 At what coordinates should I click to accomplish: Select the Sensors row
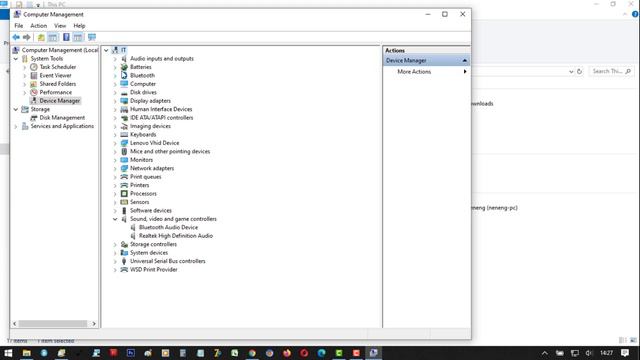[139, 202]
